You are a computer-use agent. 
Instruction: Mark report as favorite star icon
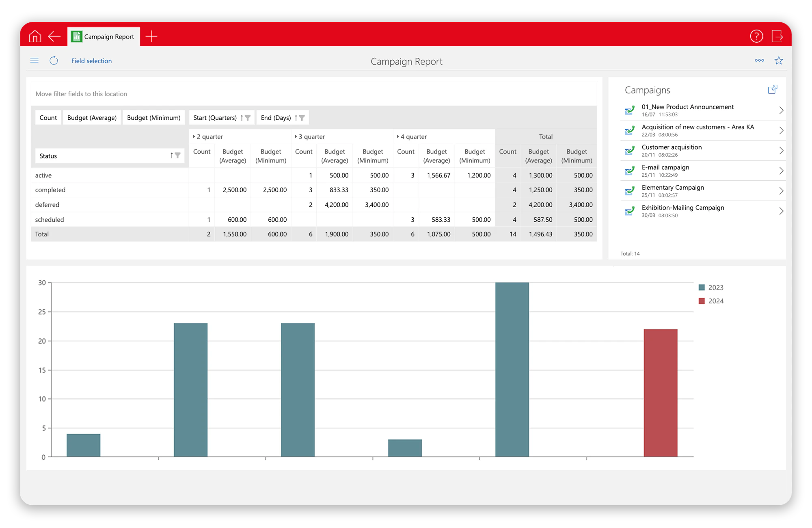click(778, 61)
